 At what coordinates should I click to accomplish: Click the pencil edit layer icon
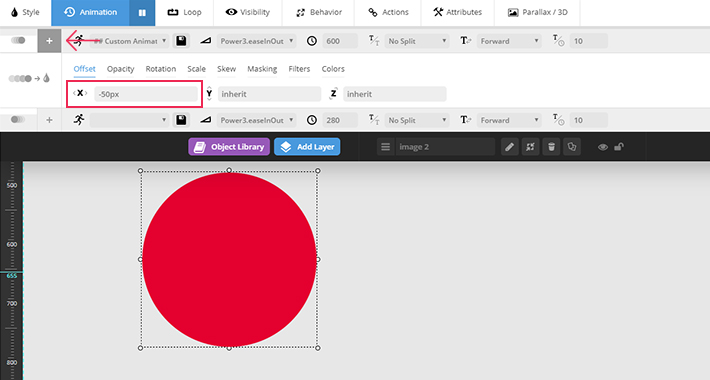coord(509,147)
